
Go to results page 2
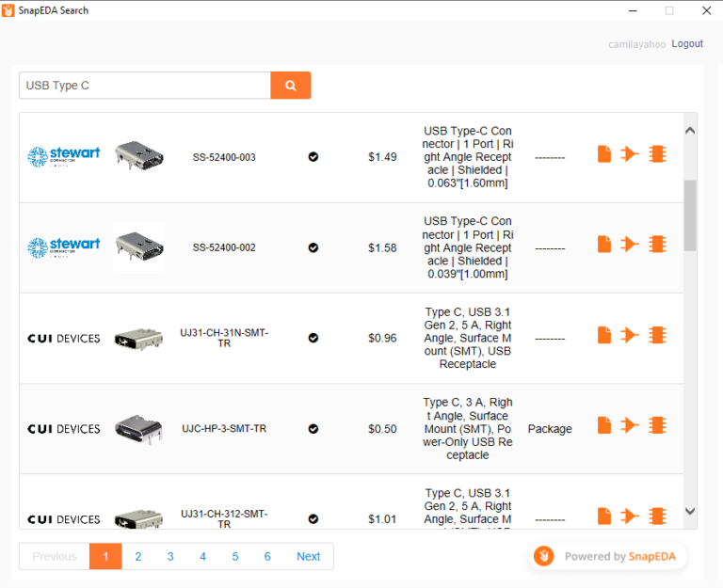coord(138,556)
